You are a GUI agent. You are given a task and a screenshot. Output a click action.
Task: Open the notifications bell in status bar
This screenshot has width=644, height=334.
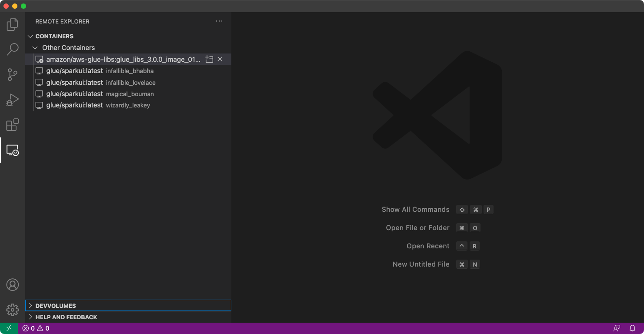click(x=632, y=328)
